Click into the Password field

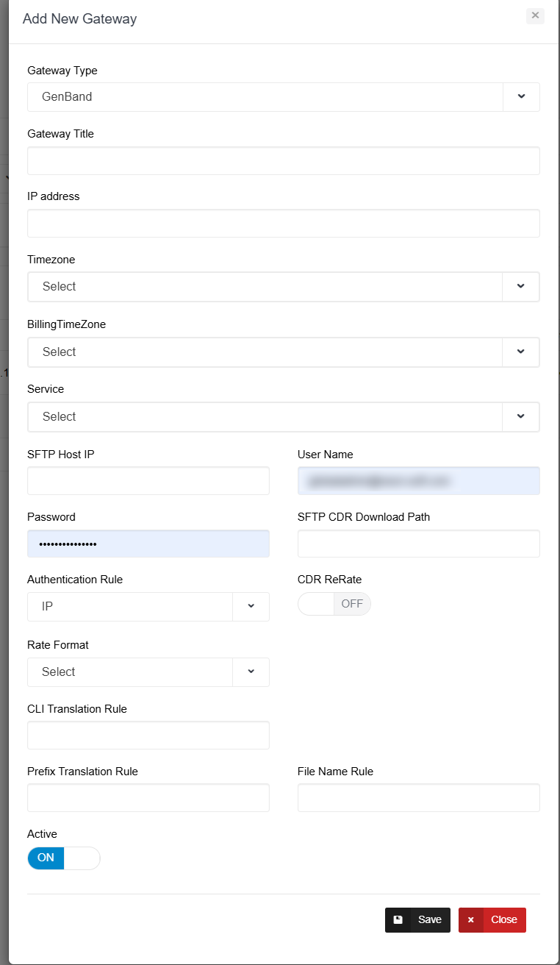click(x=148, y=544)
